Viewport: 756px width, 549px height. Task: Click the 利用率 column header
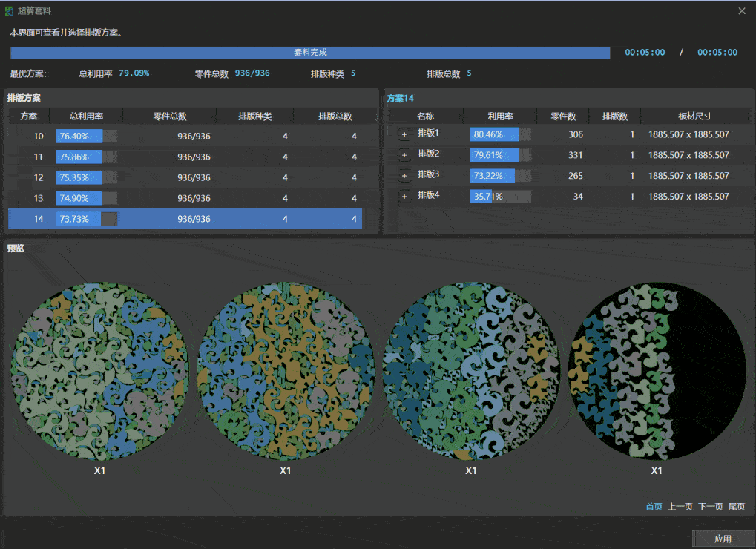coord(501,116)
